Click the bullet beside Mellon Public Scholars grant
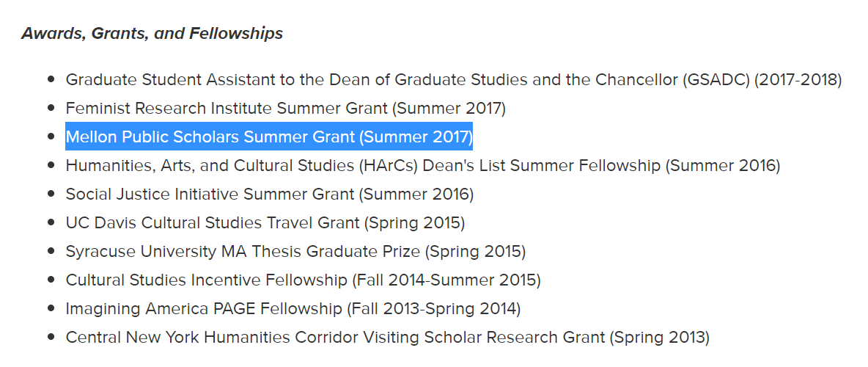 51,137
